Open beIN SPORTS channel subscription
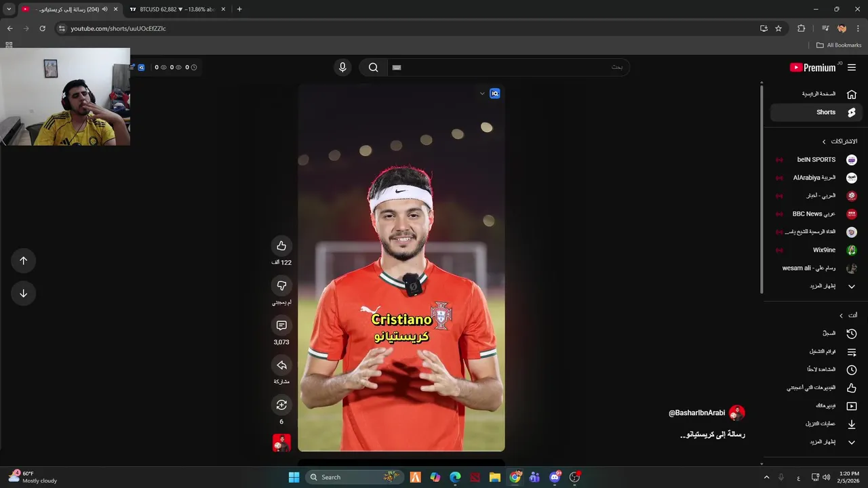Viewport: 868px width, 488px height. pos(816,160)
